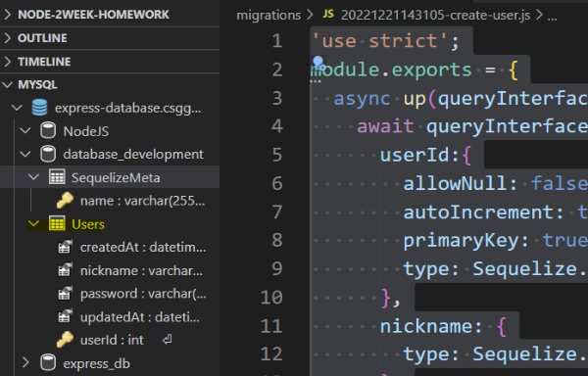This screenshot has height=376, width=588.
Task: Expand the OUTLINE section
Action: [8, 38]
